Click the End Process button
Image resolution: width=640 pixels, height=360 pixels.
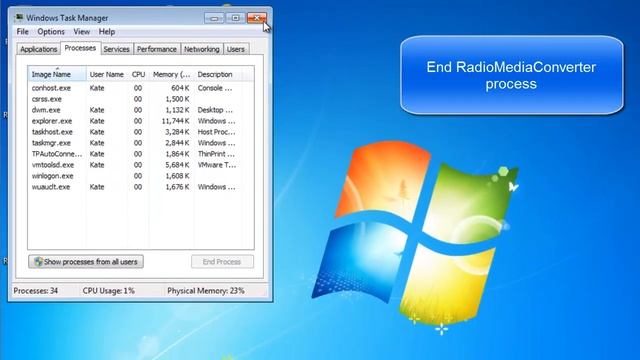(x=222, y=262)
